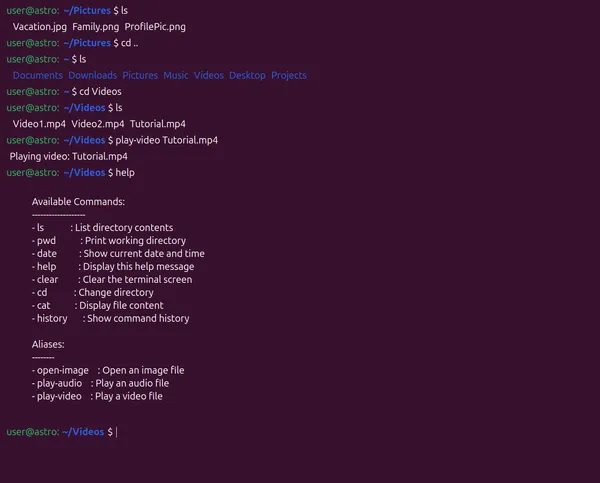Click the Video2.mp4 file name
The width and height of the screenshot is (600, 483).
98,124
